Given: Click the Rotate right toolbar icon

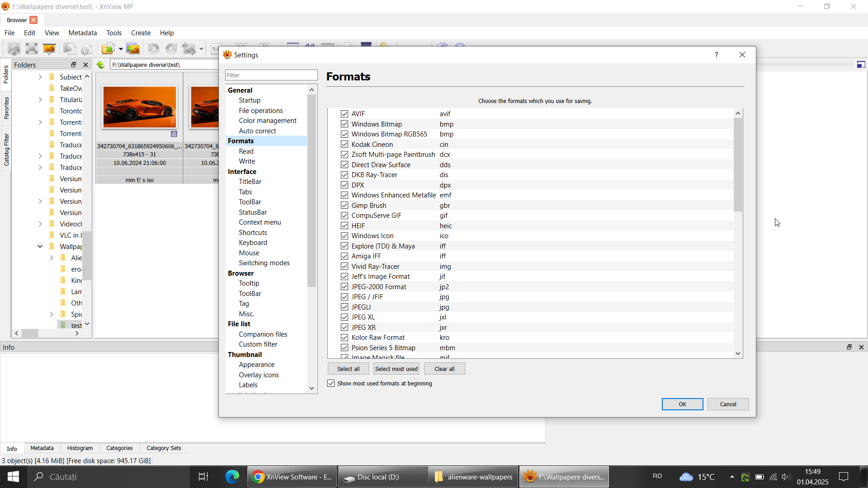Looking at the screenshot, I should pos(171,49).
